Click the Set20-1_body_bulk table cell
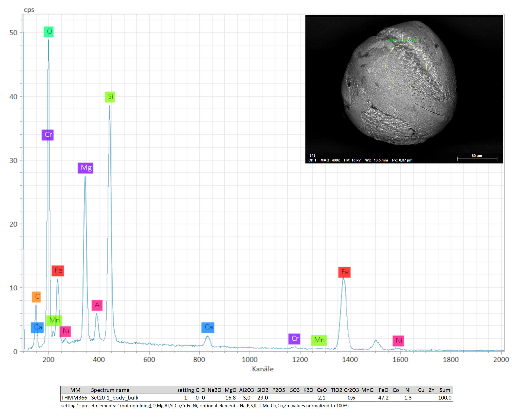This screenshot has height=420, width=512. (114, 398)
